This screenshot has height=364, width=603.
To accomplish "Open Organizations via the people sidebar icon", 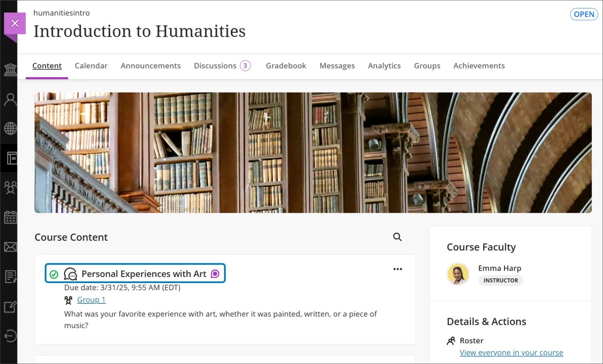I will 10,187.
